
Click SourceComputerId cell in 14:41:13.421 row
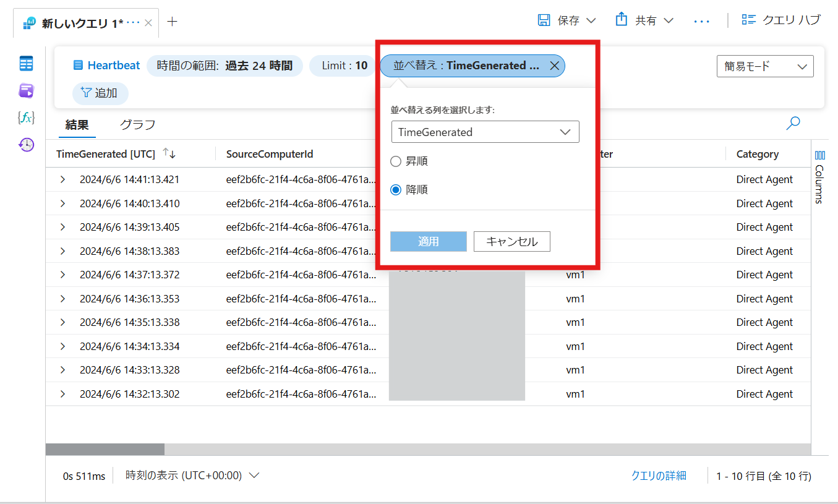click(301, 179)
